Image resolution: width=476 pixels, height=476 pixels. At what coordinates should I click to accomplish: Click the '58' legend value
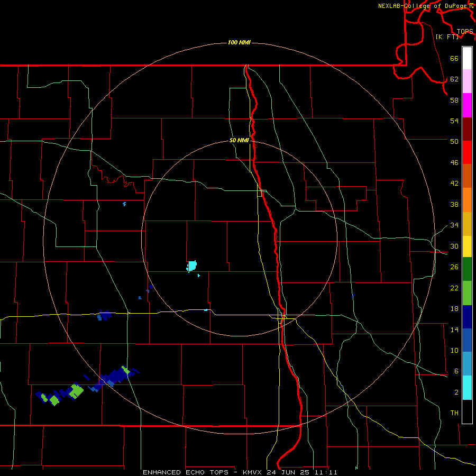tap(454, 100)
